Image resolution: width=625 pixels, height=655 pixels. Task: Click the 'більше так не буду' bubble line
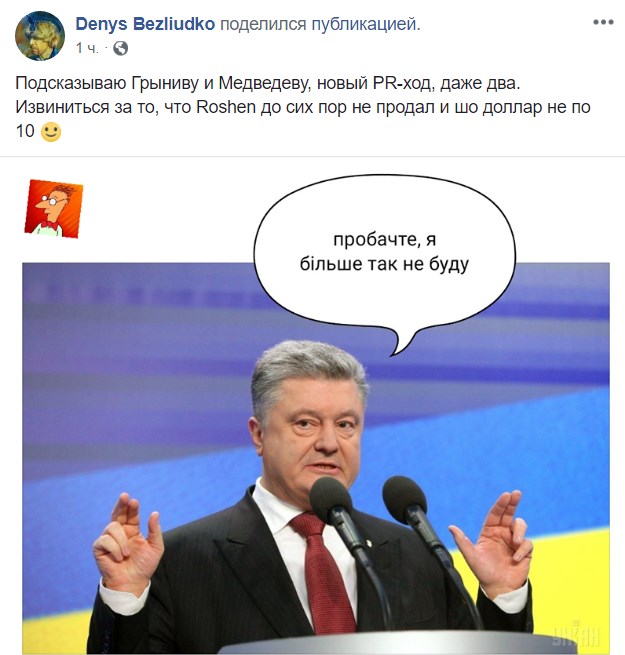[384, 264]
